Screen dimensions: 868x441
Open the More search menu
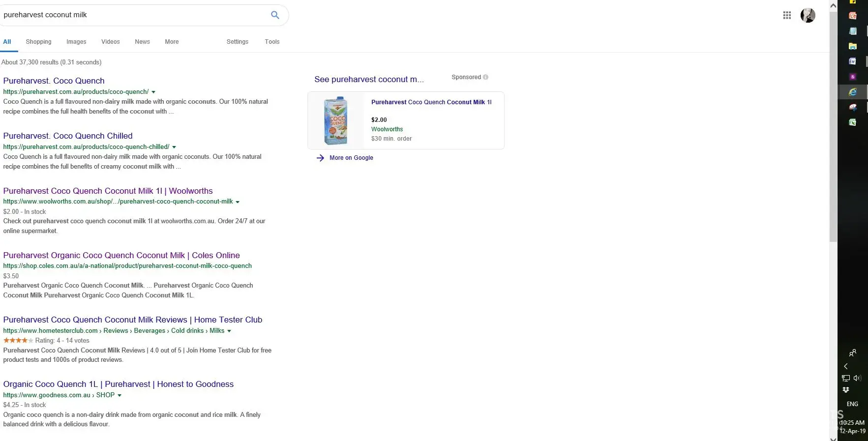point(172,42)
